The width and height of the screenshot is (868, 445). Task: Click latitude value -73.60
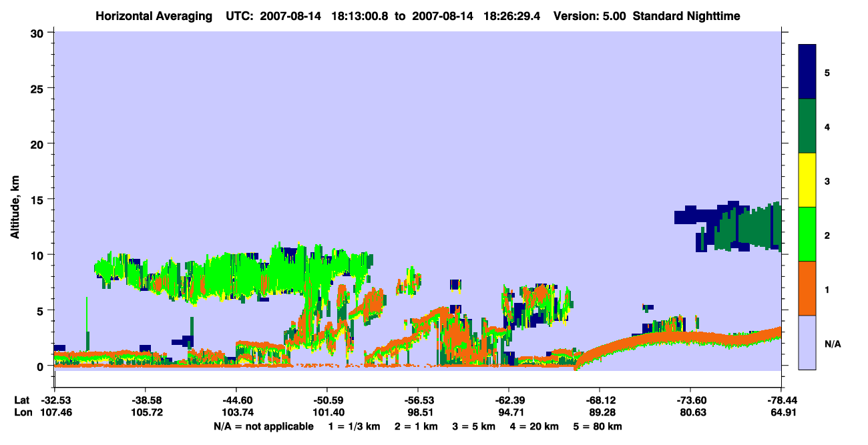coord(690,400)
